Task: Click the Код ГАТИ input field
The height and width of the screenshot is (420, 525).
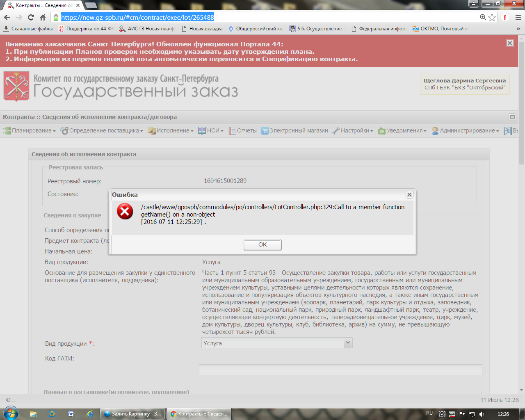Action: point(340,370)
